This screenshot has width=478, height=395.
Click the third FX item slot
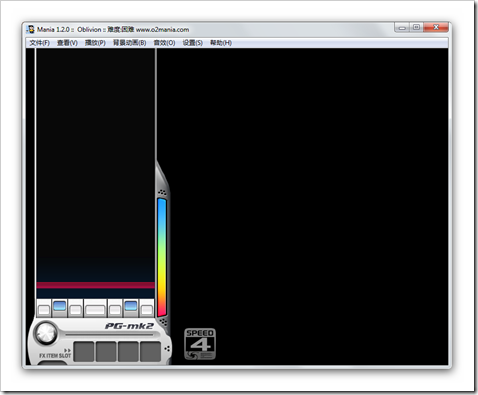(x=128, y=351)
